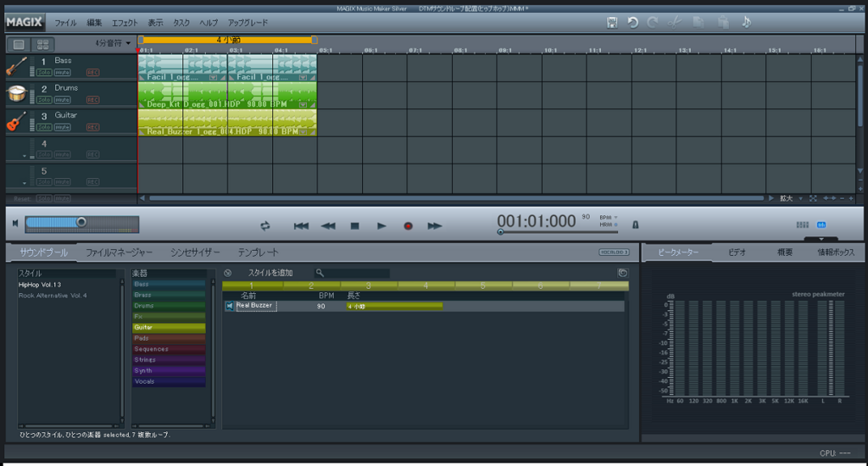Start recording with red record button
The image size is (868, 466).
point(408,226)
